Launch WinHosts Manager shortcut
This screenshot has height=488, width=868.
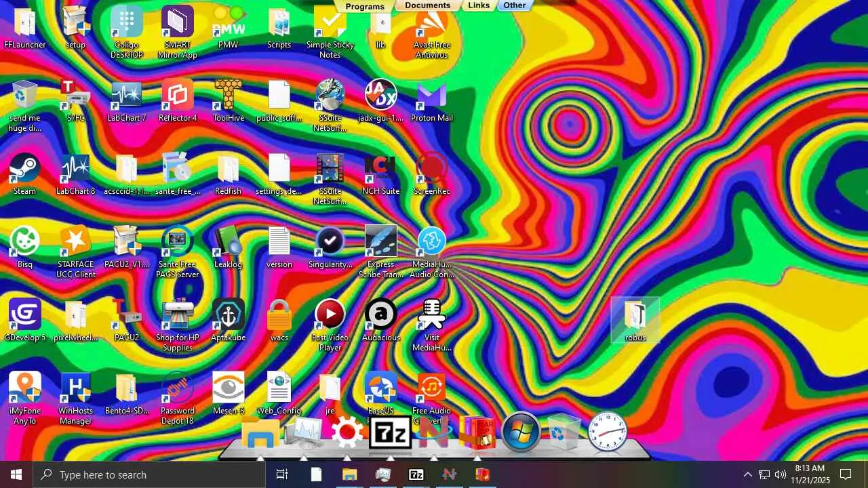tap(75, 399)
